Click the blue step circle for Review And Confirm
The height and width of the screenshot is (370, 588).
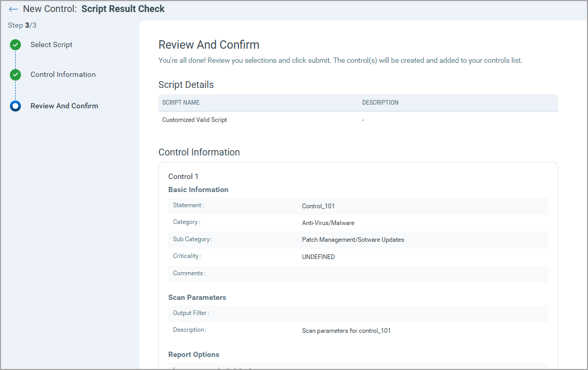pos(15,106)
